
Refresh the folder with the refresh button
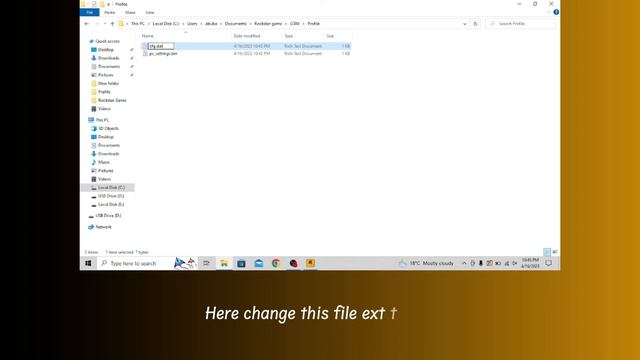(475, 24)
